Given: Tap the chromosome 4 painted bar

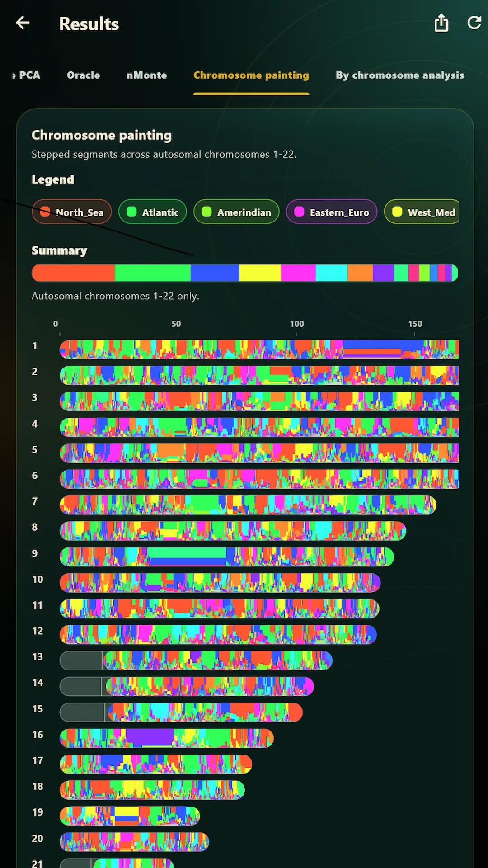Looking at the screenshot, I should [259, 427].
